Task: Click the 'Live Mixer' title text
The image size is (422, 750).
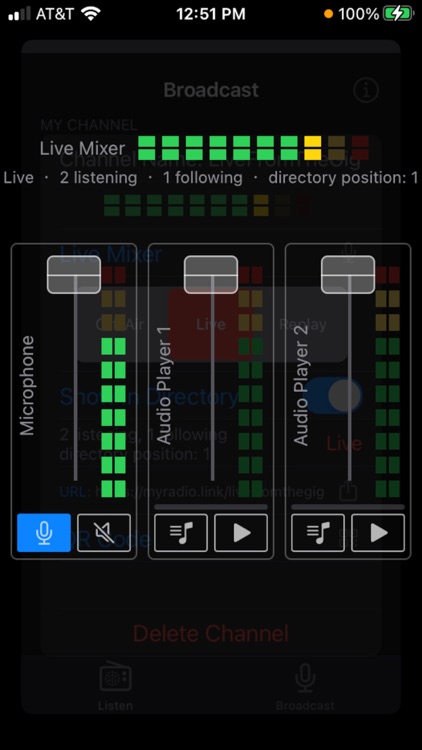Action: point(82,148)
